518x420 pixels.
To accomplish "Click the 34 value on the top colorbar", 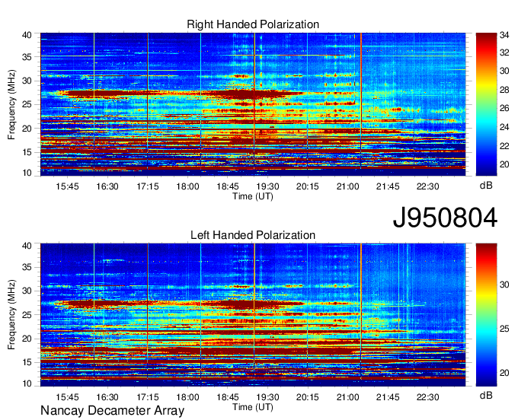I will point(504,35).
